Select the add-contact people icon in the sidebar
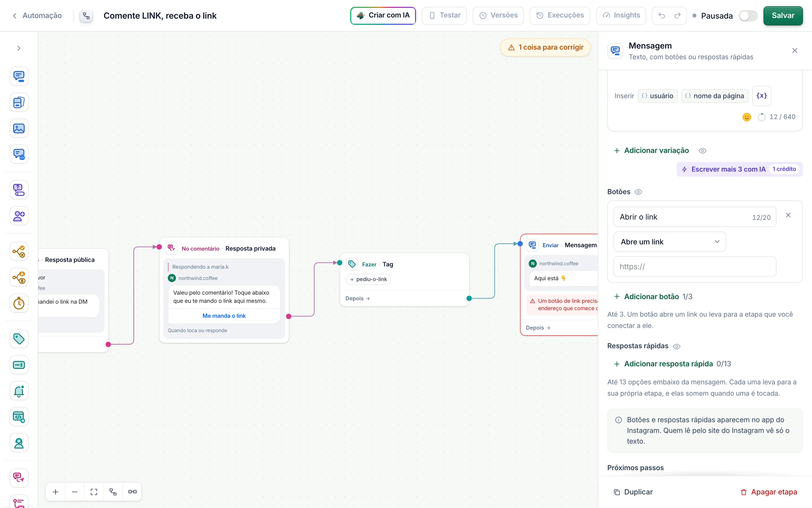 coord(19,216)
